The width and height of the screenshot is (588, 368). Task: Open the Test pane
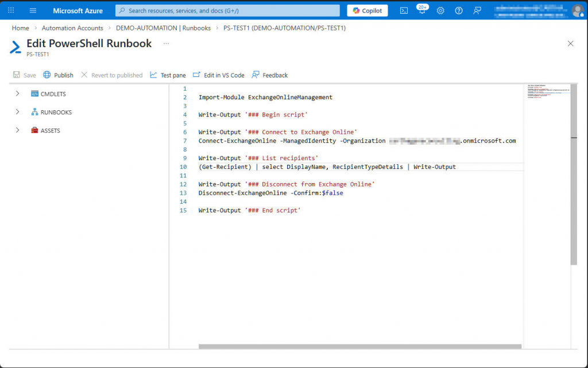(167, 75)
